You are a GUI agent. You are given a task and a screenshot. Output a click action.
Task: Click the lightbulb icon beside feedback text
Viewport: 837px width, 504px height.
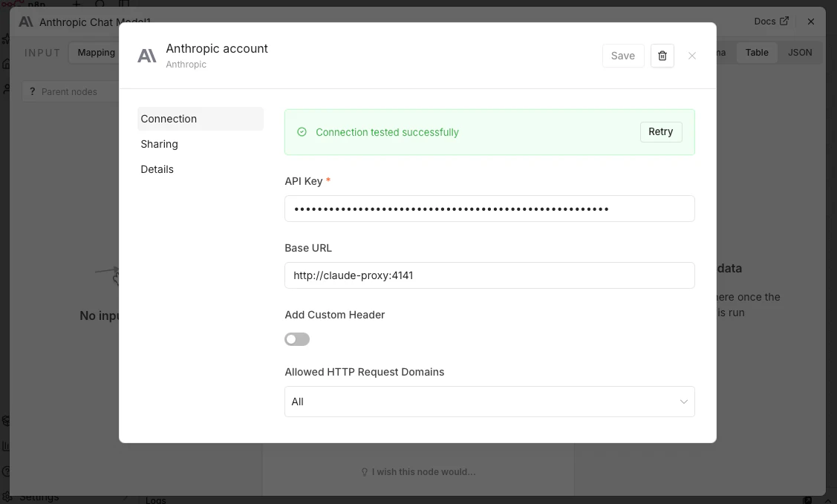coord(365,472)
